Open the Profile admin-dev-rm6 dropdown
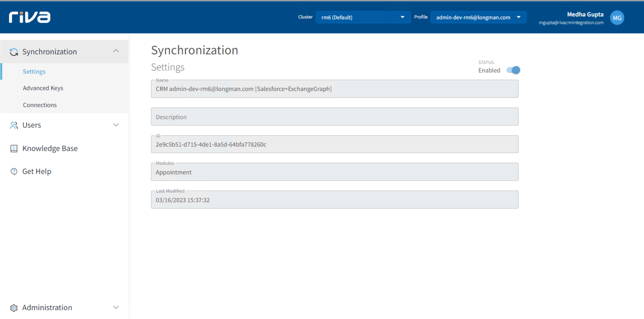This screenshot has width=644, height=319. click(478, 17)
